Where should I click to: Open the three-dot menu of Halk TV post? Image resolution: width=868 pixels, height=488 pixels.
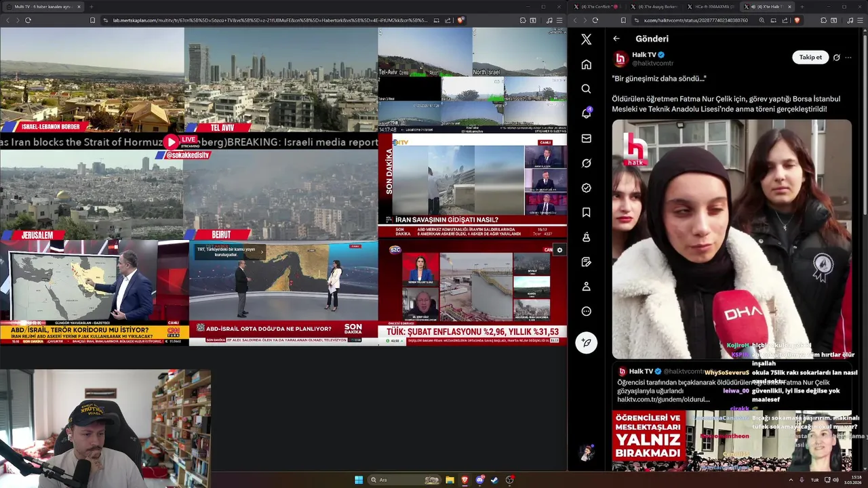pyautogui.click(x=848, y=58)
